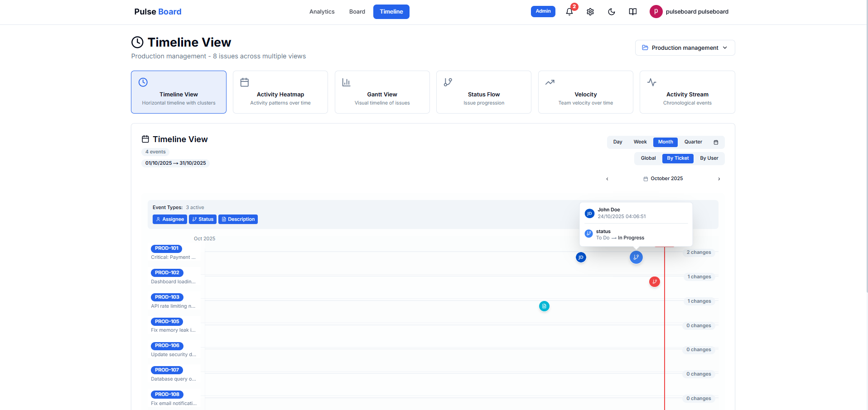
Task: Switch to the Board page
Action: (x=357, y=12)
